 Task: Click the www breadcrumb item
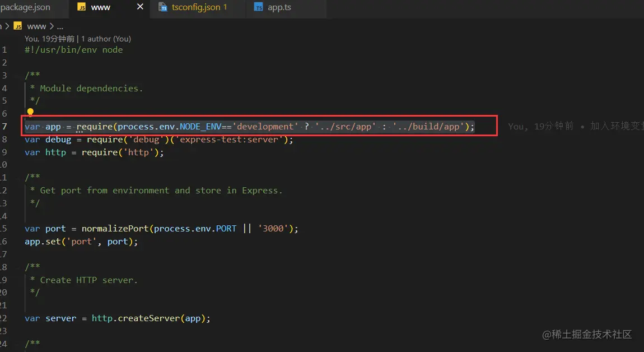pyautogui.click(x=36, y=27)
